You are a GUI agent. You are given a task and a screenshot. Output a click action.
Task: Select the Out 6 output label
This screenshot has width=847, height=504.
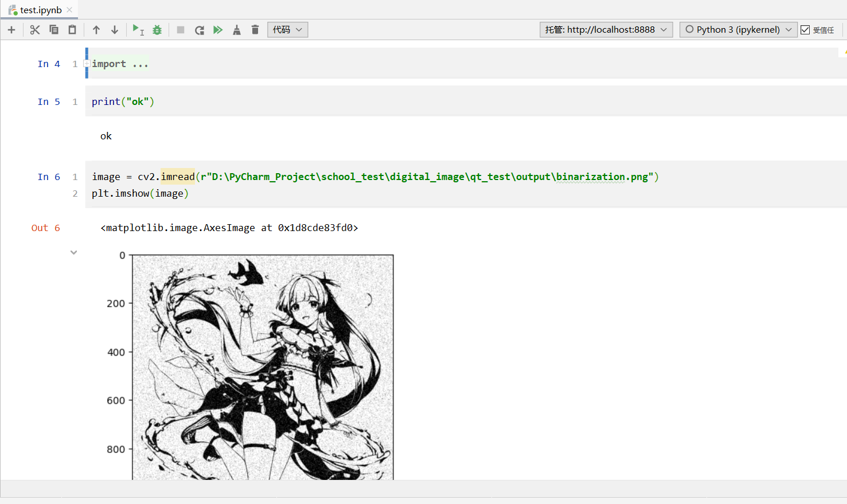[x=46, y=228]
